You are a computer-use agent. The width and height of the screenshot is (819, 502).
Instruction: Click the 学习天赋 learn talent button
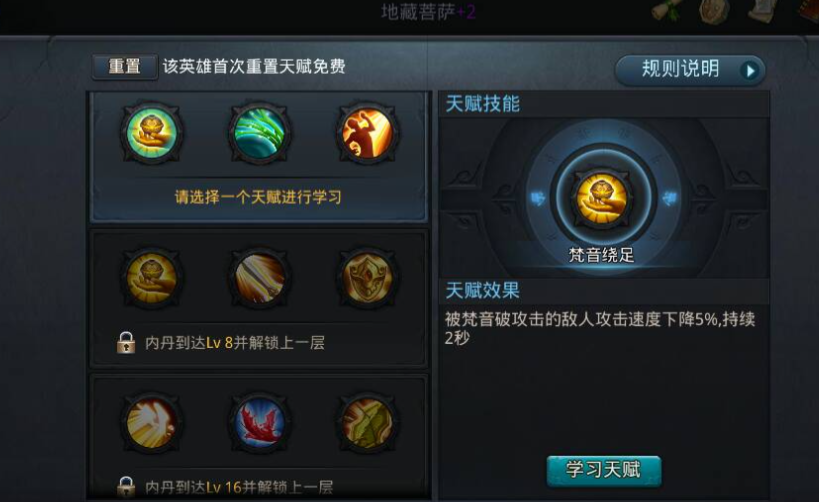coord(604,471)
